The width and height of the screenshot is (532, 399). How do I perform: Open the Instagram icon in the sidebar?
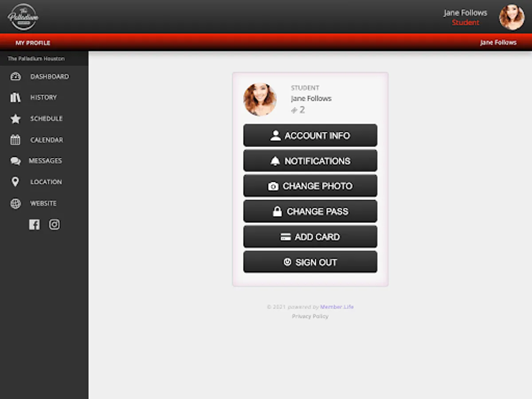[x=54, y=225]
